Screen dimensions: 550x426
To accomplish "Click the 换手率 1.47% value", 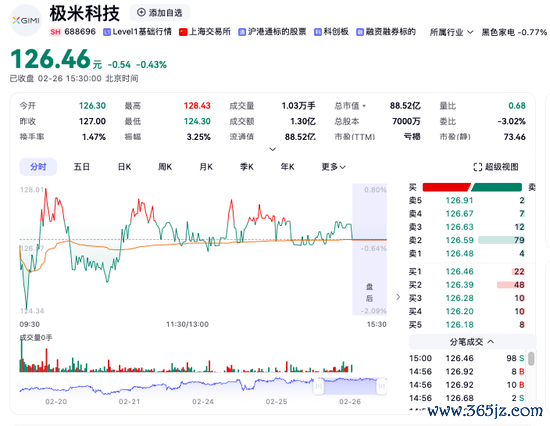I will coord(94,137).
